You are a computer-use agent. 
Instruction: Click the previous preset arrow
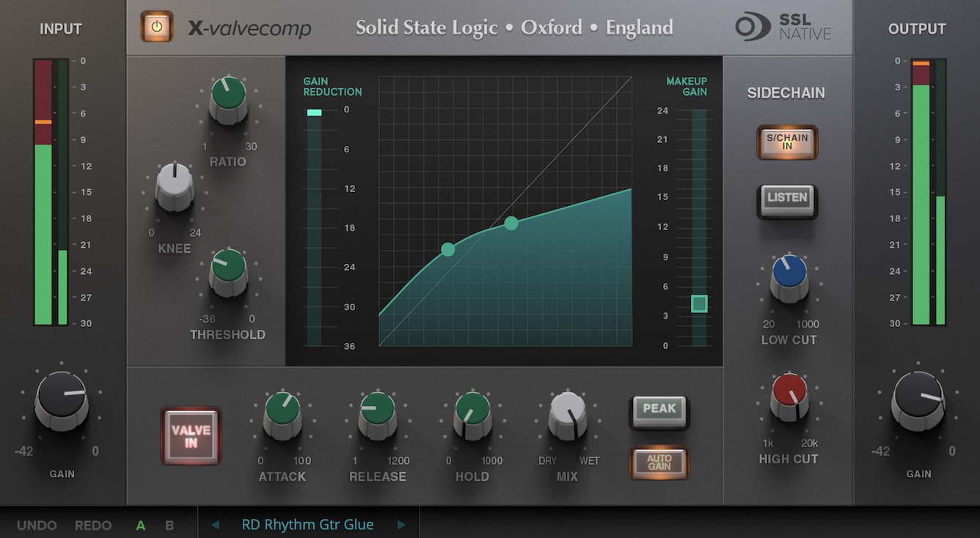tap(216, 524)
